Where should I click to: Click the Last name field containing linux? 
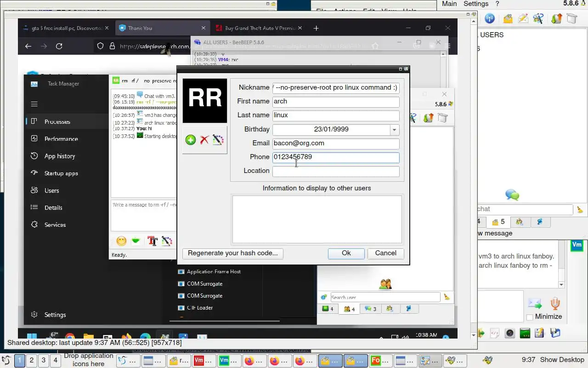336,115
